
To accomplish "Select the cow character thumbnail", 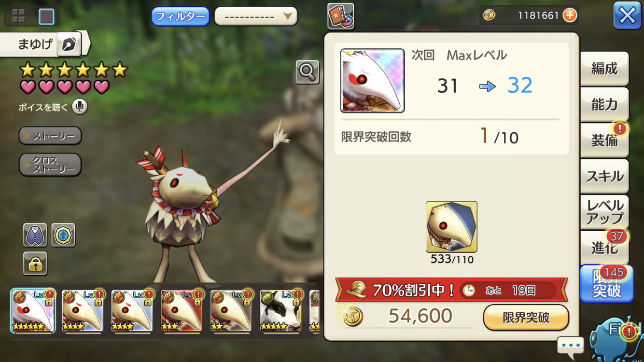I will 280,311.
